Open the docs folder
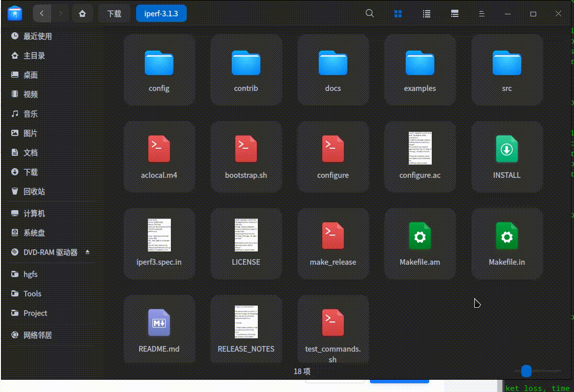The width and height of the screenshot is (574, 392). [333, 70]
